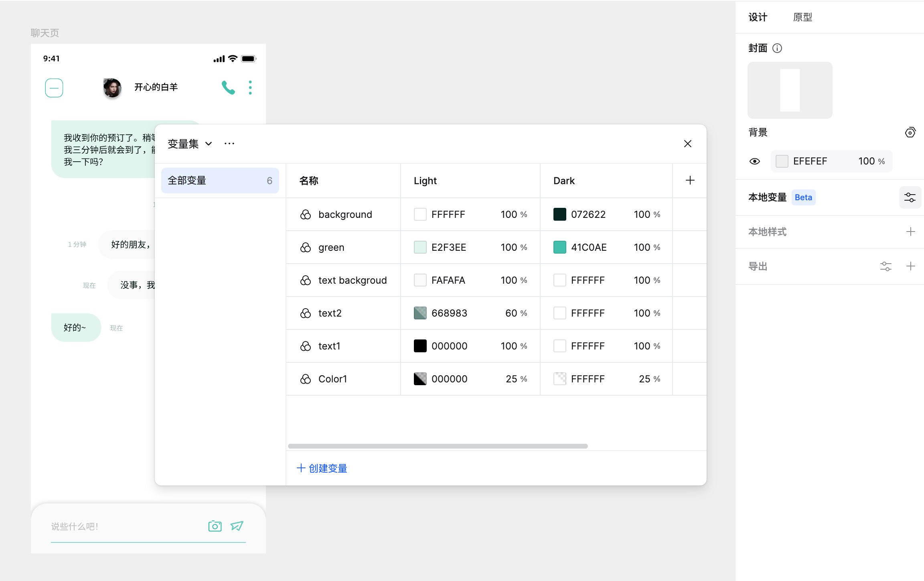Click the text2 Light 668983 swatch
The image size is (924, 581).
(420, 313)
